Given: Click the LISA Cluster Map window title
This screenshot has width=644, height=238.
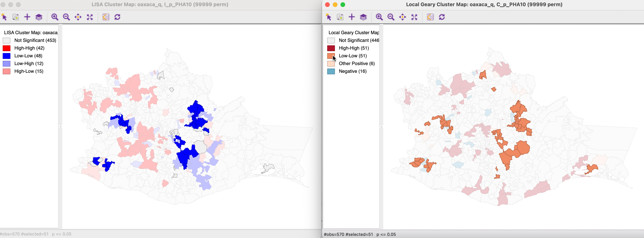Looking at the screenshot, I should point(160,4).
